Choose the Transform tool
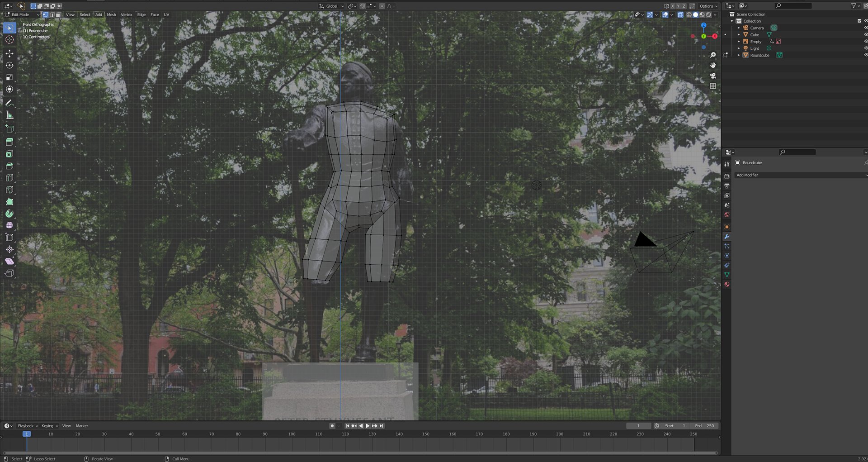 click(x=9, y=89)
